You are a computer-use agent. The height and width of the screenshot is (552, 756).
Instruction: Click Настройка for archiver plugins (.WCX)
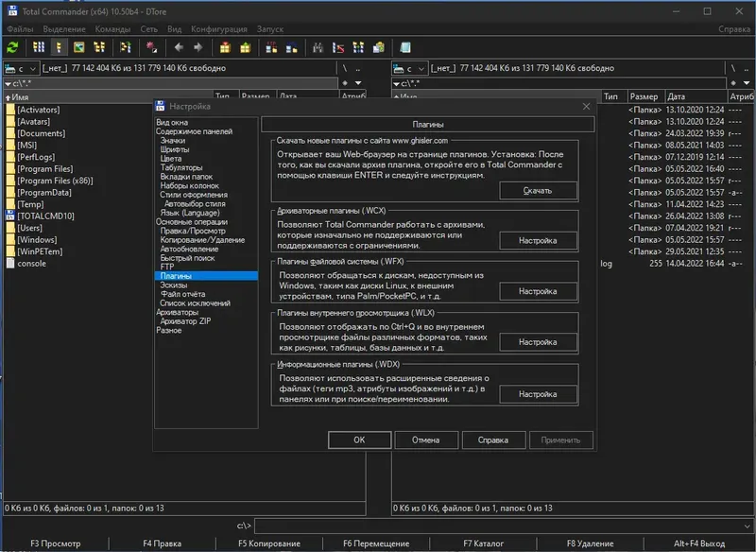[538, 241]
